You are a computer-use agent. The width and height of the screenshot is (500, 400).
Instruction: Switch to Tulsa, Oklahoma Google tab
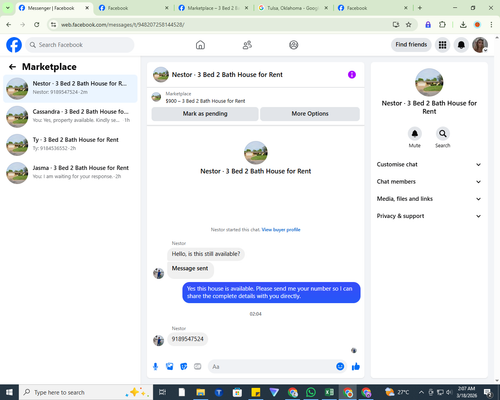pyautogui.click(x=293, y=8)
